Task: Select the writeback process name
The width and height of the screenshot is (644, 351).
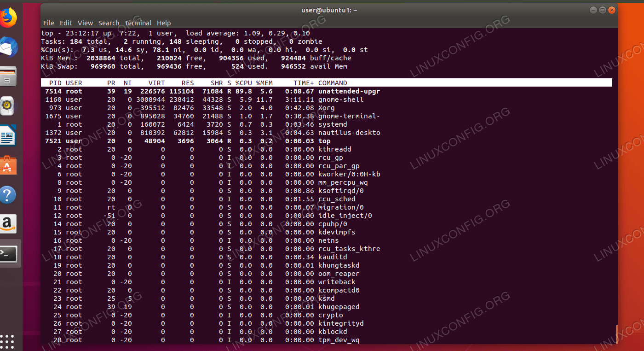Action: tap(337, 282)
